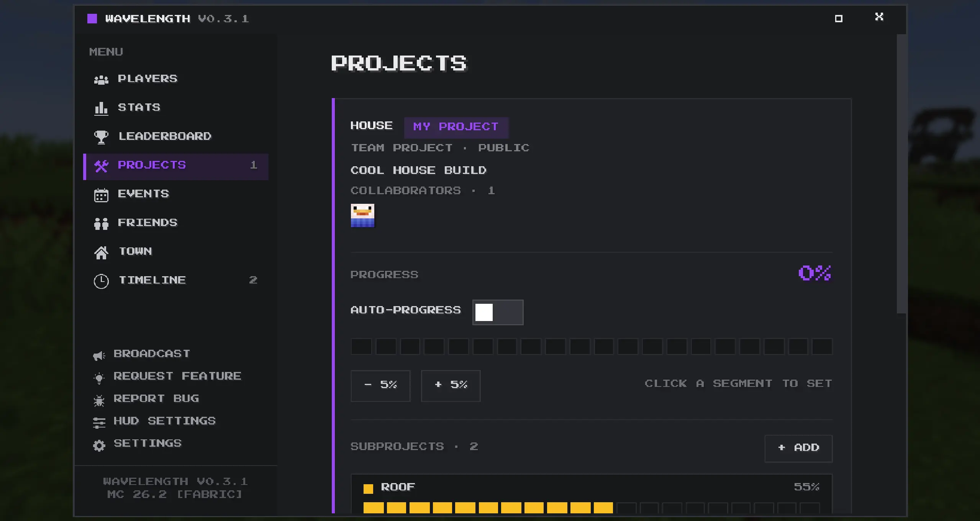Choose Request Feature in sidebar
The height and width of the screenshot is (521, 980).
pos(167,377)
